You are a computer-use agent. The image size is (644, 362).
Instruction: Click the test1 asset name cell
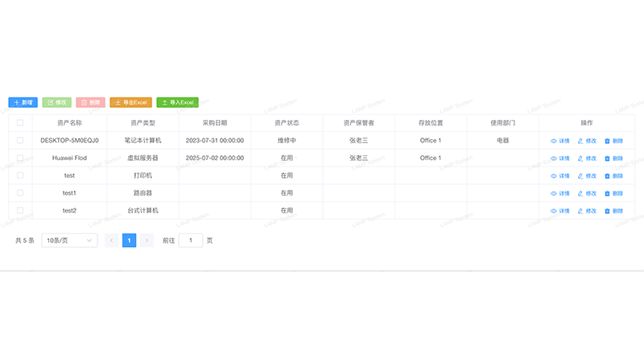pos(69,193)
